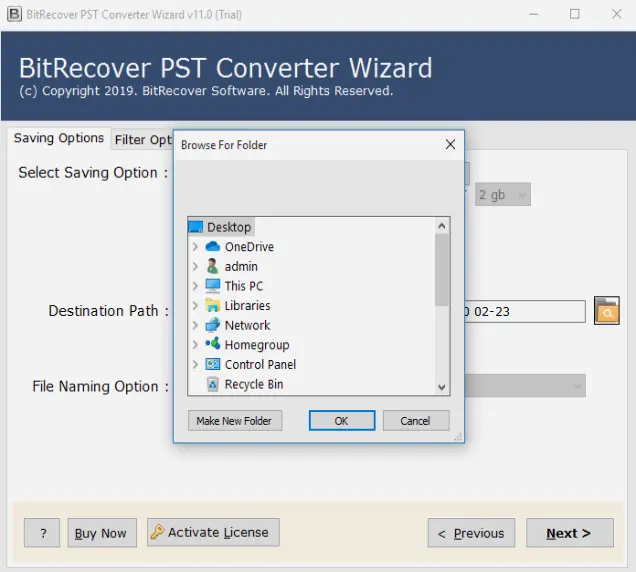
Task: Click the Make New Folder button
Action: click(x=235, y=421)
